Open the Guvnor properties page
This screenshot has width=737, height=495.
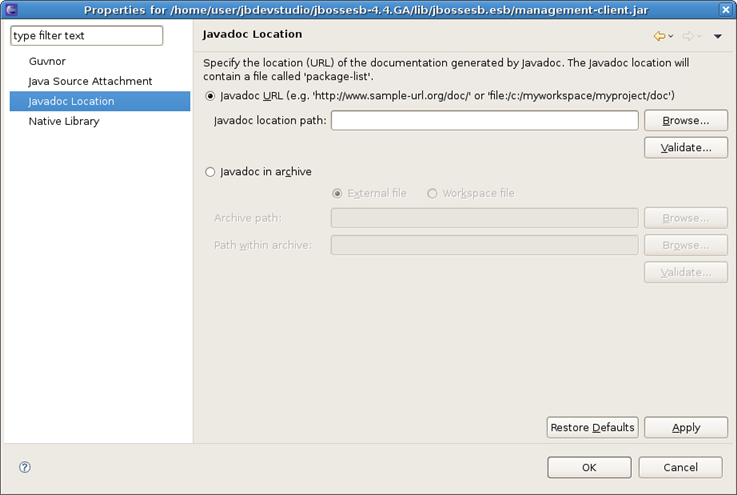(47, 61)
